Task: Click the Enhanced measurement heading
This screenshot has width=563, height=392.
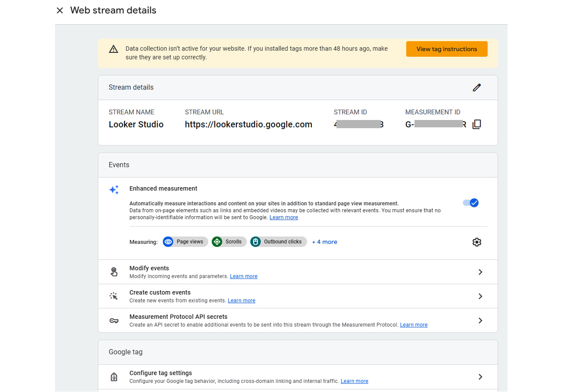Action: [x=163, y=188]
